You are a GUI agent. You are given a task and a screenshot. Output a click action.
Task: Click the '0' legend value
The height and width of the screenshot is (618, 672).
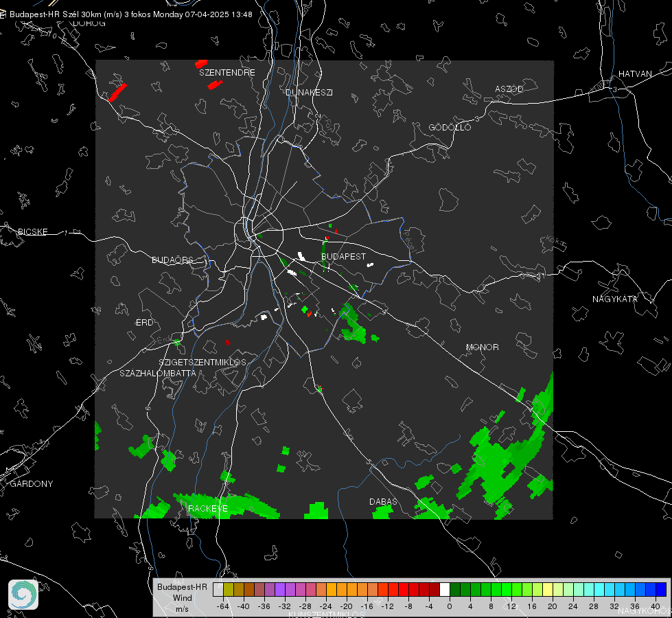450,606
